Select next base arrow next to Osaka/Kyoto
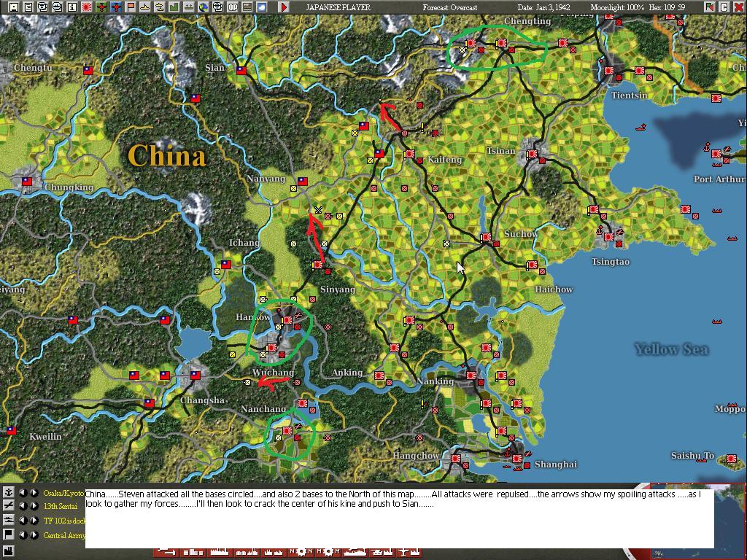 34,492
